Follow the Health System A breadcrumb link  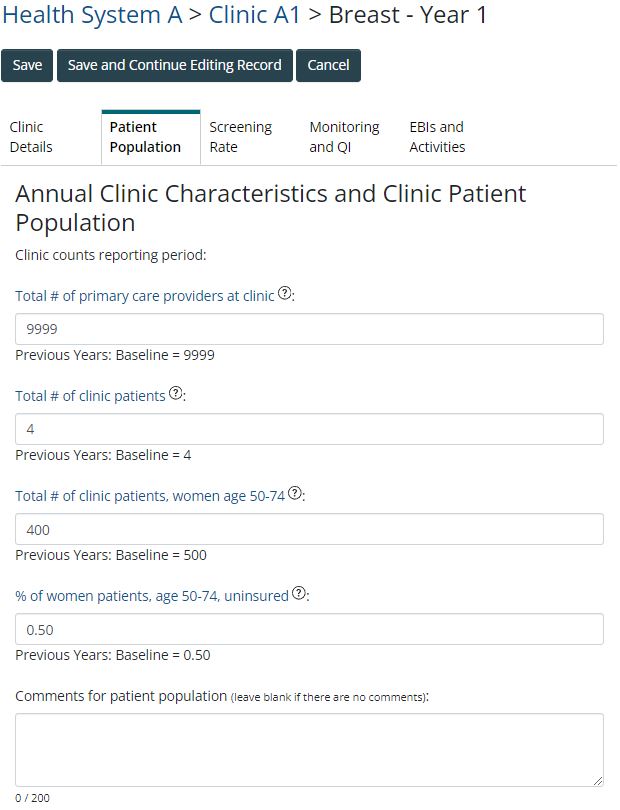click(92, 15)
